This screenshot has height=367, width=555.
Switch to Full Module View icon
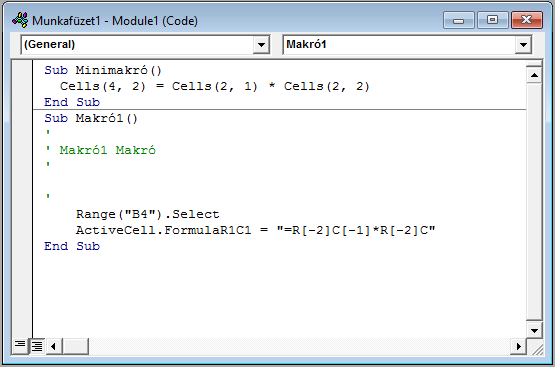[36, 345]
